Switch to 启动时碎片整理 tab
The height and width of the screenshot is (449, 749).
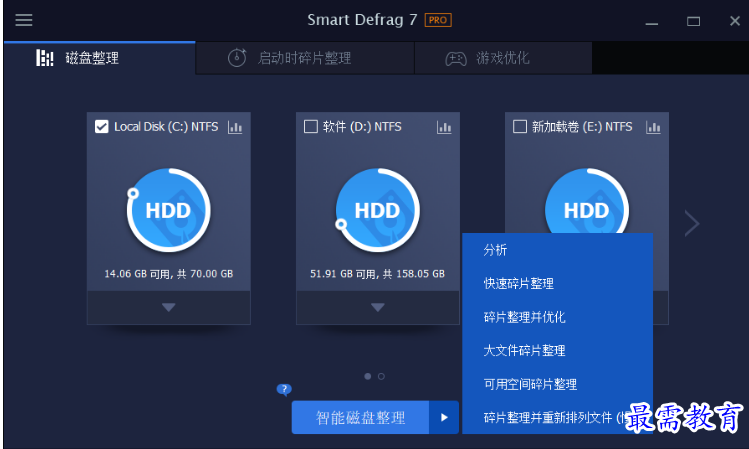pos(305,58)
